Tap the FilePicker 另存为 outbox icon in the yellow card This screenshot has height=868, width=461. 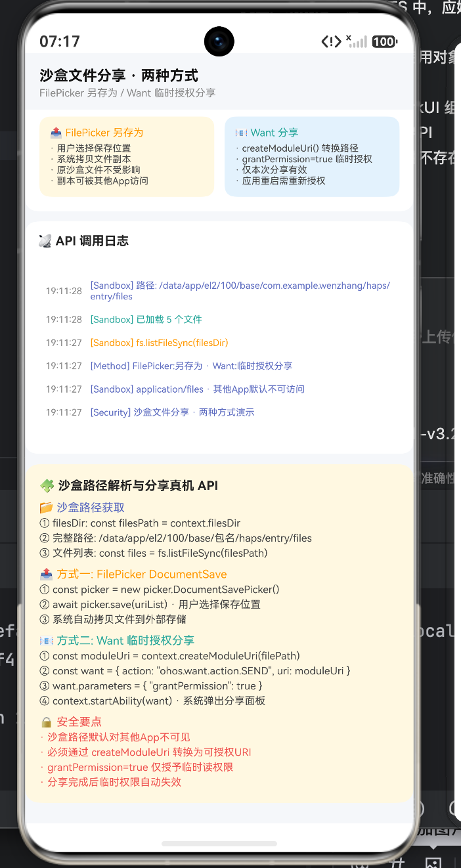coord(56,133)
